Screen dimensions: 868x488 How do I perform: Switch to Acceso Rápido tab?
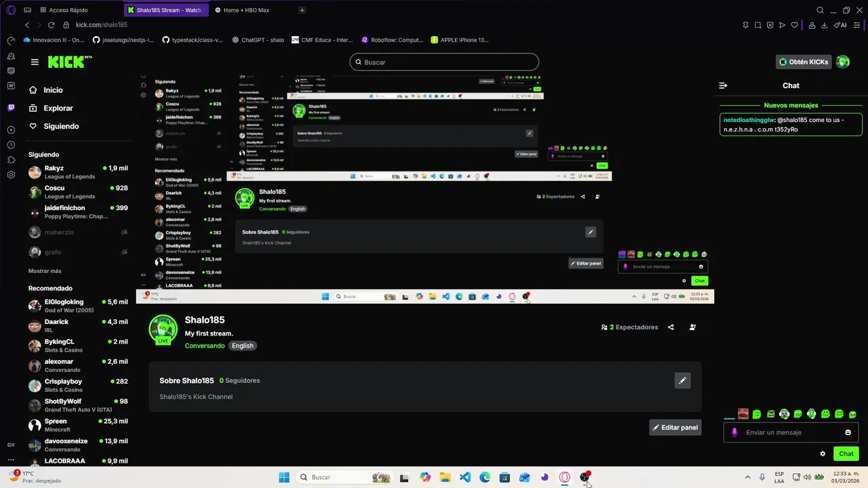(64, 10)
